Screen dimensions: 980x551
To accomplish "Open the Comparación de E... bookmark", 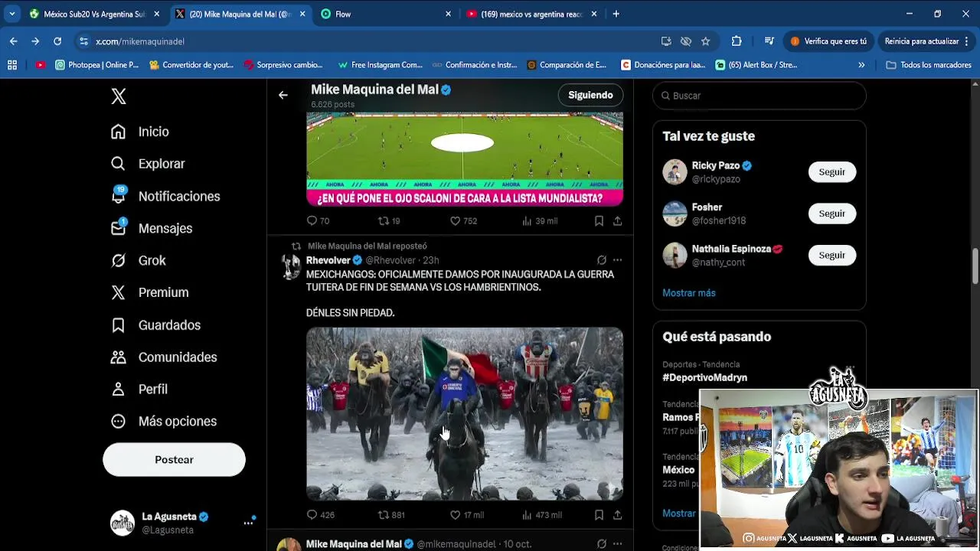I will 567,65.
